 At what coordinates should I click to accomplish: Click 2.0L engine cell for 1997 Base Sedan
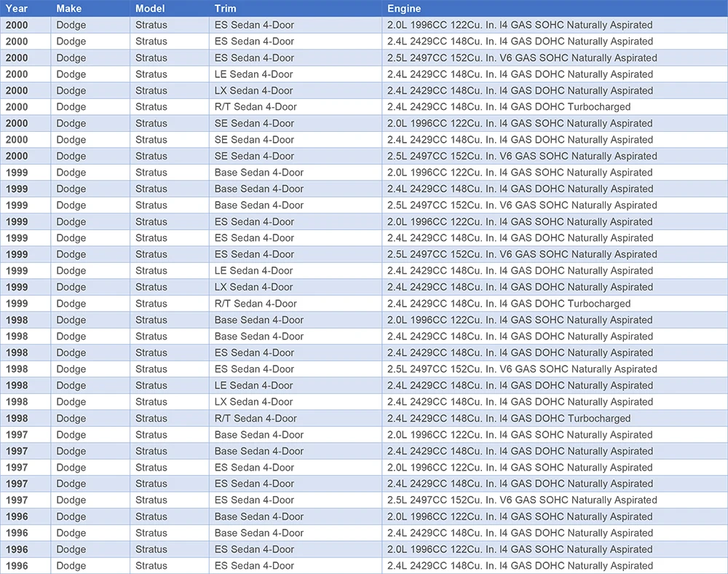(555, 435)
